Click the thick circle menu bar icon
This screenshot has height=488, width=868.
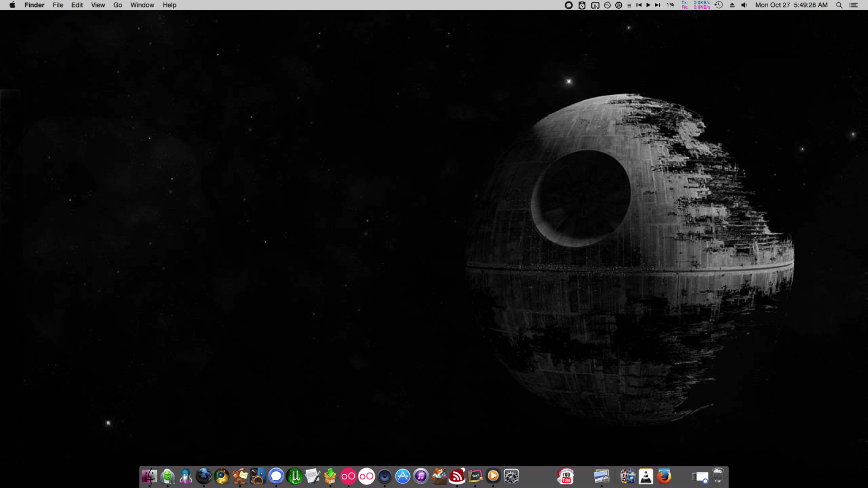(x=569, y=5)
